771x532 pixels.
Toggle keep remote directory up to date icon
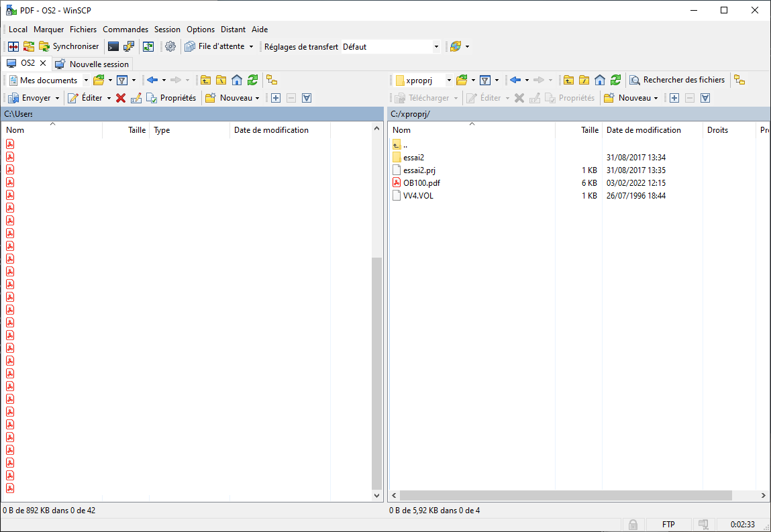[x=148, y=47]
